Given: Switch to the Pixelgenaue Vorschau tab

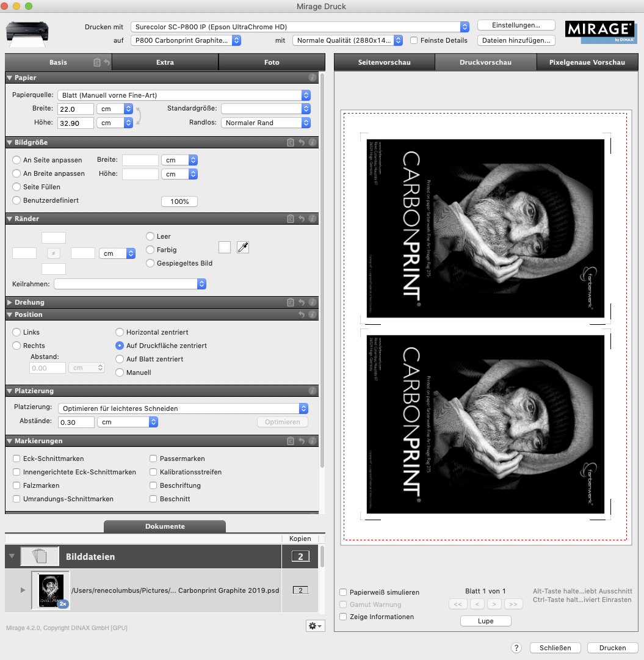Looking at the screenshot, I should [x=587, y=62].
